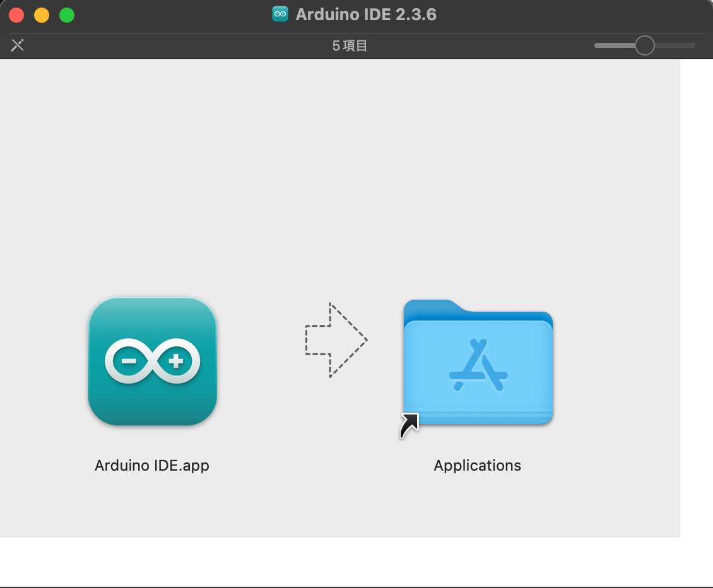Click the green full-screen window button
The image size is (713, 588).
(x=67, y=15)
